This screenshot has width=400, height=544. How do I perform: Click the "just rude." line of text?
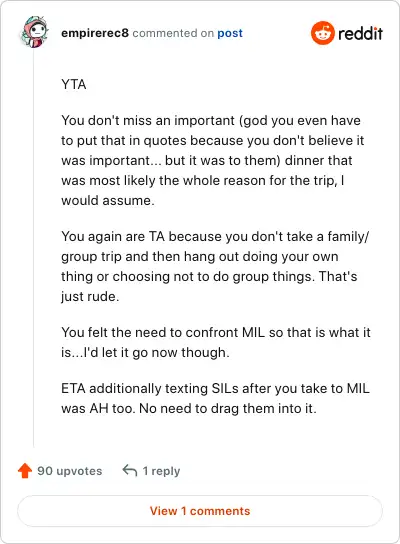pyautogui.click(x=90, y=297)
